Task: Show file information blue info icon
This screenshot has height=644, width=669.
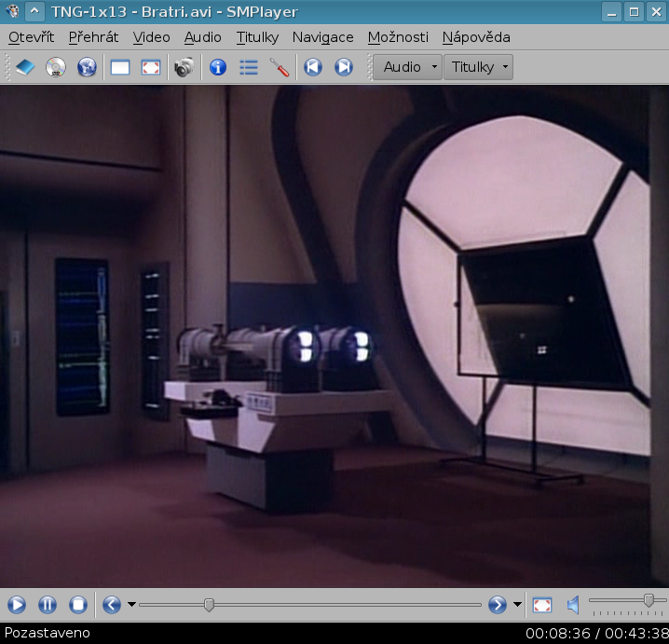Action: pos(218,67)
